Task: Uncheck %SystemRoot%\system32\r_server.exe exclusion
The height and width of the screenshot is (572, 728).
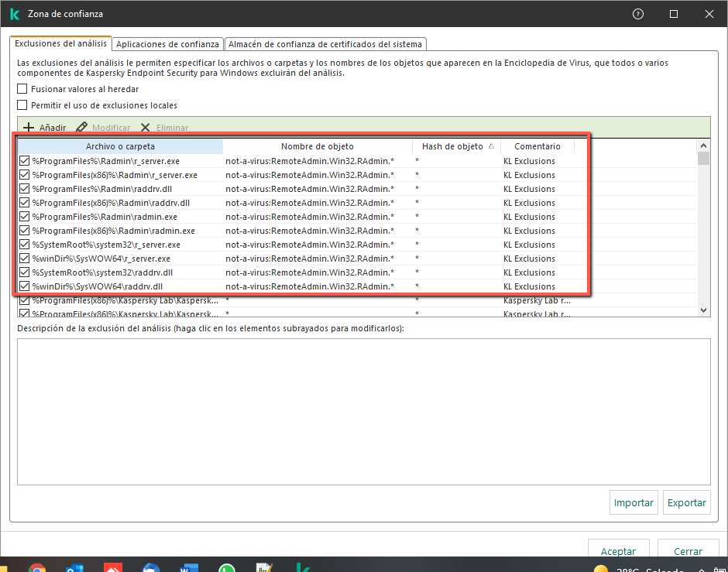Action: click(25, 245)
